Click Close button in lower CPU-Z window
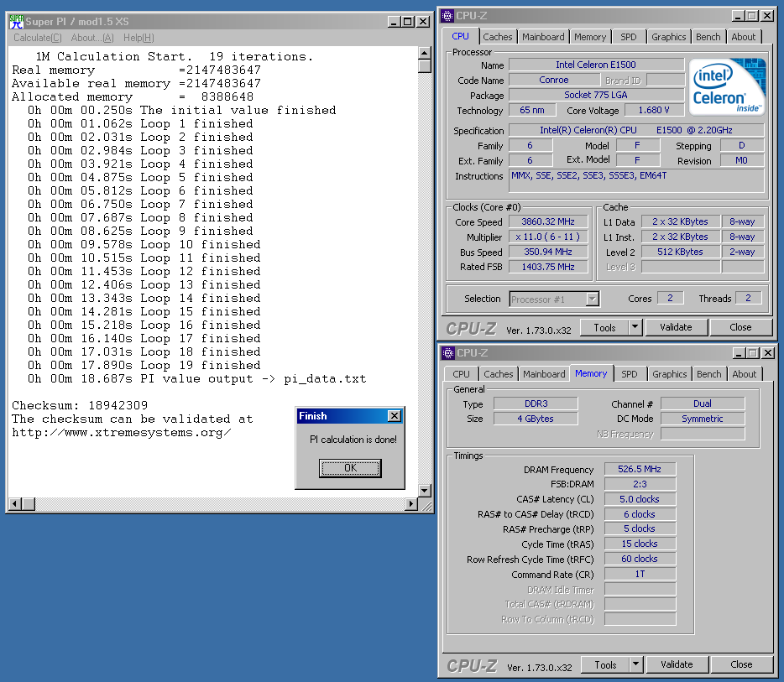Image resolution: width=784 pixels, height=682 pixels. (741, 665)
